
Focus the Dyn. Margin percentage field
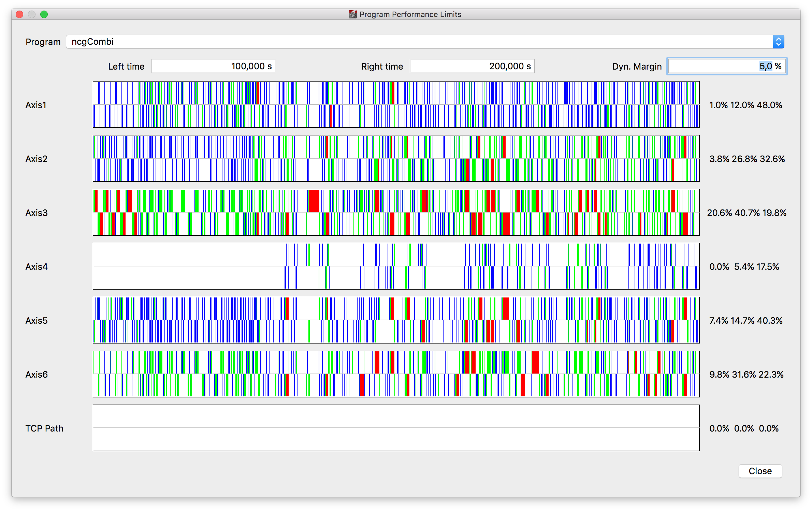[x=727, y=66]
